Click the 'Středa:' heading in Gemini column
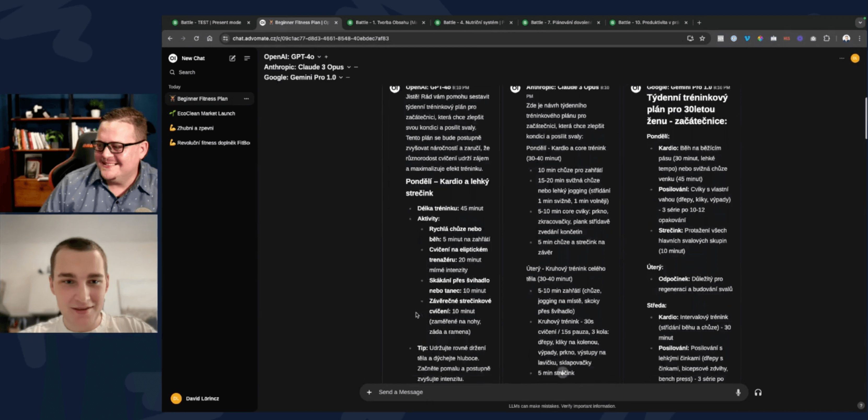The width and height of the screenshot is (868, 420). pos(656,306)
